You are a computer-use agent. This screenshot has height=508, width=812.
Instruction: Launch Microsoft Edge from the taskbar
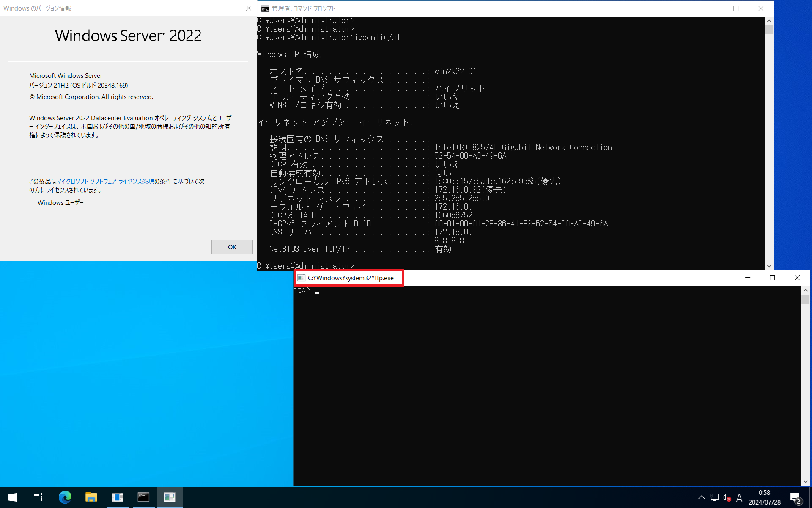(x=65, y=497)
